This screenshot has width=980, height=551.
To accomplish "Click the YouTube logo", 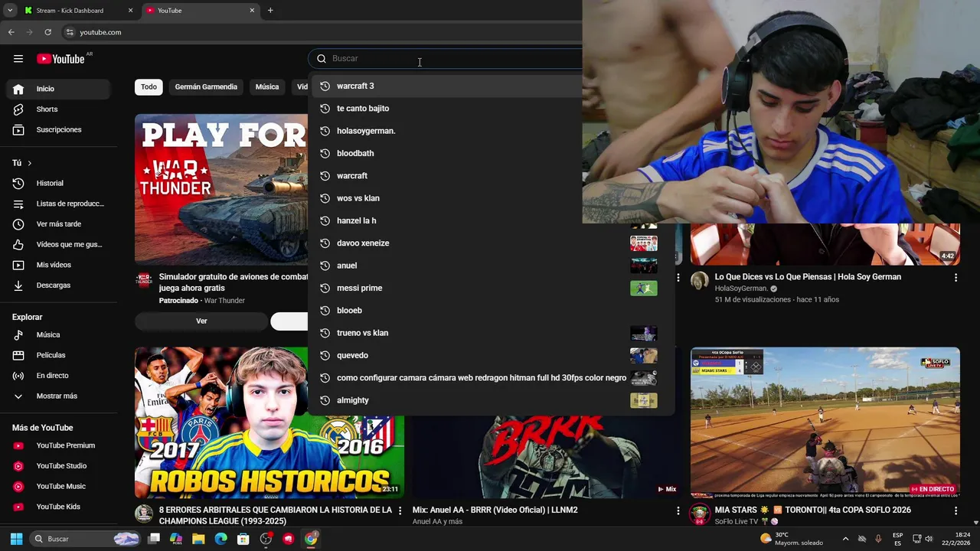I will (60, 59).
